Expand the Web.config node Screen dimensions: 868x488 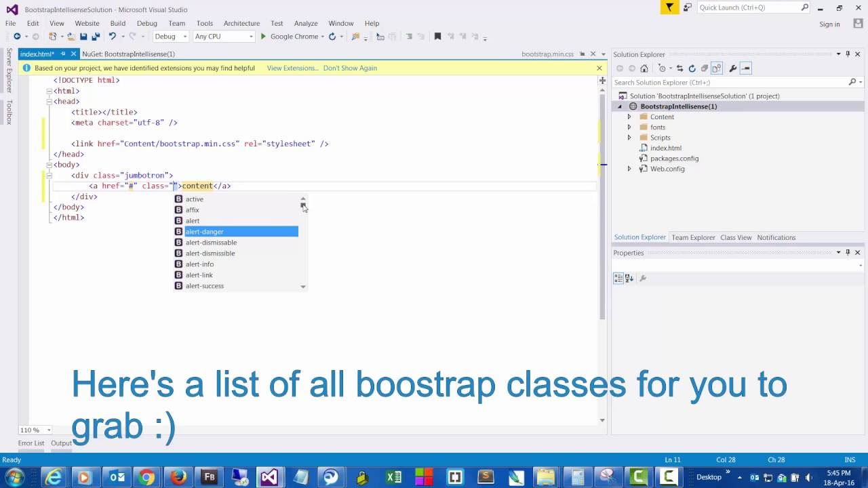pos(629,169)
